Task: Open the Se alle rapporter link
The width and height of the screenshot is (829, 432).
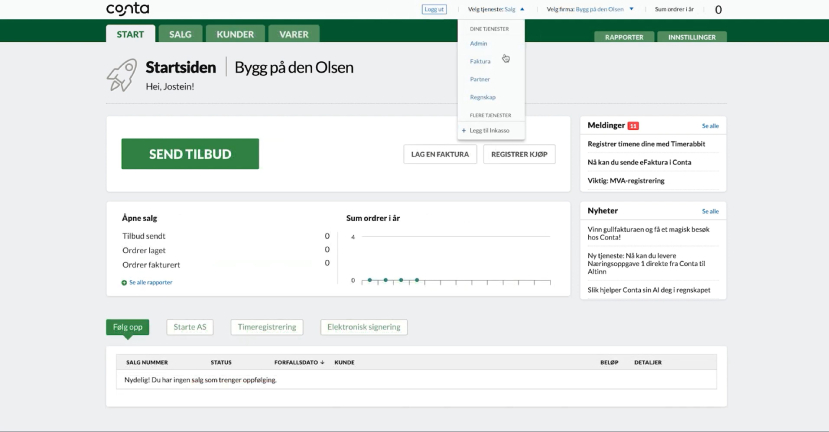Action: point(151,282)
